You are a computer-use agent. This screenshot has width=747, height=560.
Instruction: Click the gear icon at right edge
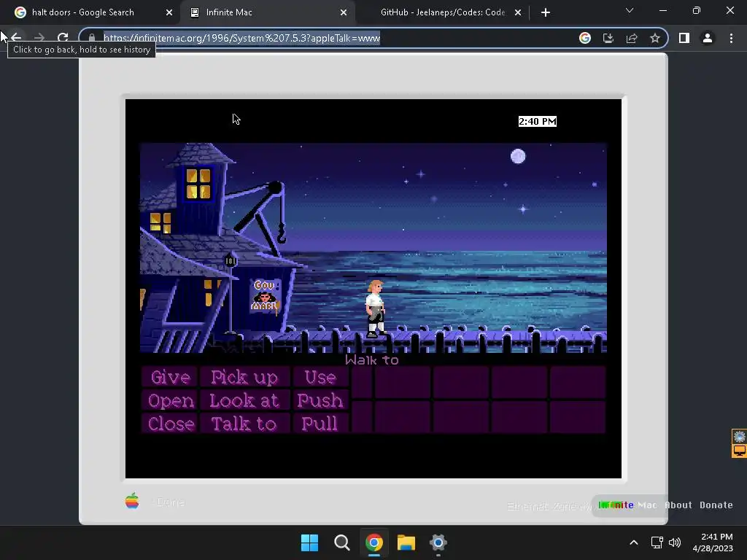pyautogui.click(x=740, y=436)
